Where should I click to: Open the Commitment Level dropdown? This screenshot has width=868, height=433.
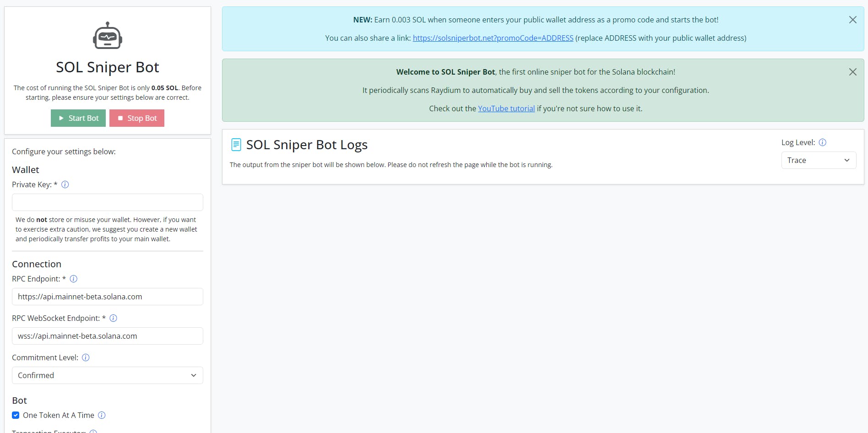click(107, 375)
